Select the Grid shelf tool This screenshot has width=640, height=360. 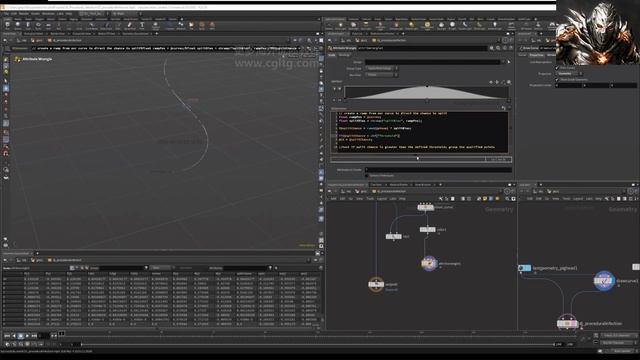(48, 26)
